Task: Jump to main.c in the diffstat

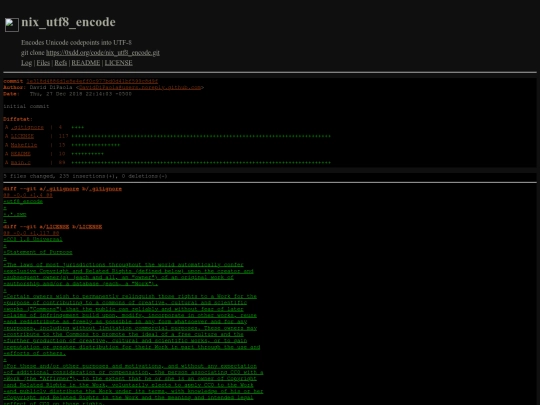Action: point(21,163)
